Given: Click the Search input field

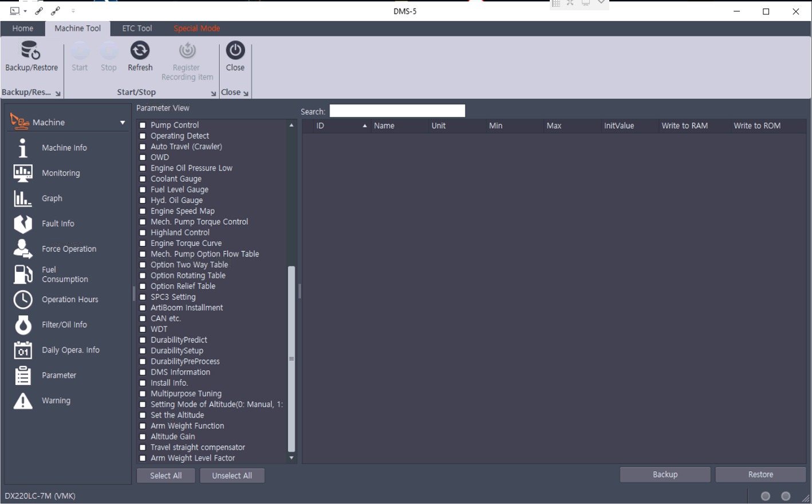Looking at the screenshot, I should (397, 111).
